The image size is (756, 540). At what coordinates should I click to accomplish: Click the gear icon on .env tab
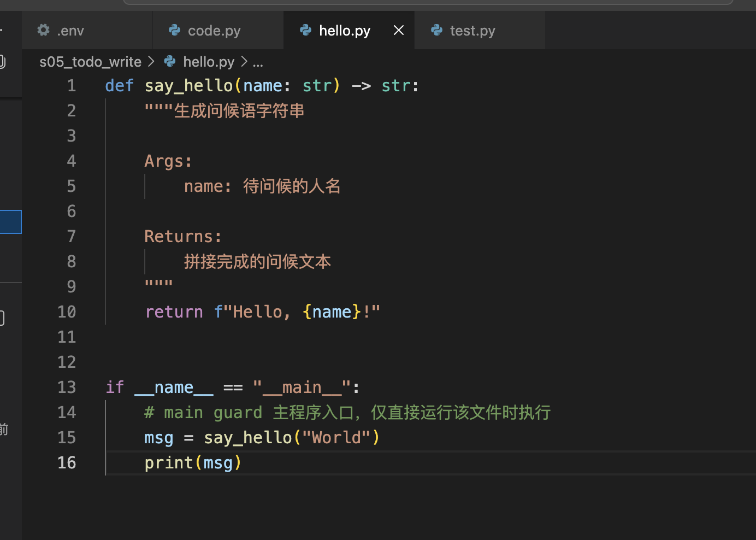pos(44,30)
